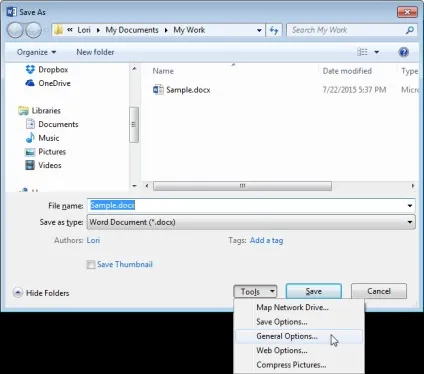The image size is (424, 374).
Task: Click navigation pane scroll up arrow
Action: [134, 69]
